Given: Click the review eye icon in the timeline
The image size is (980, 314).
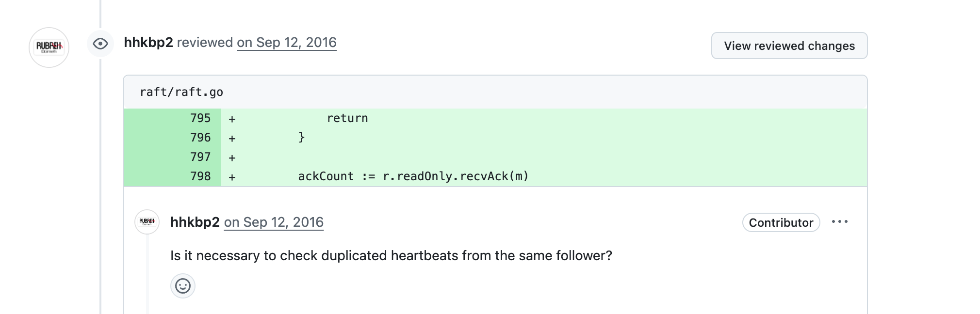Looking at the screenshot, I should (x=100, y=44).
